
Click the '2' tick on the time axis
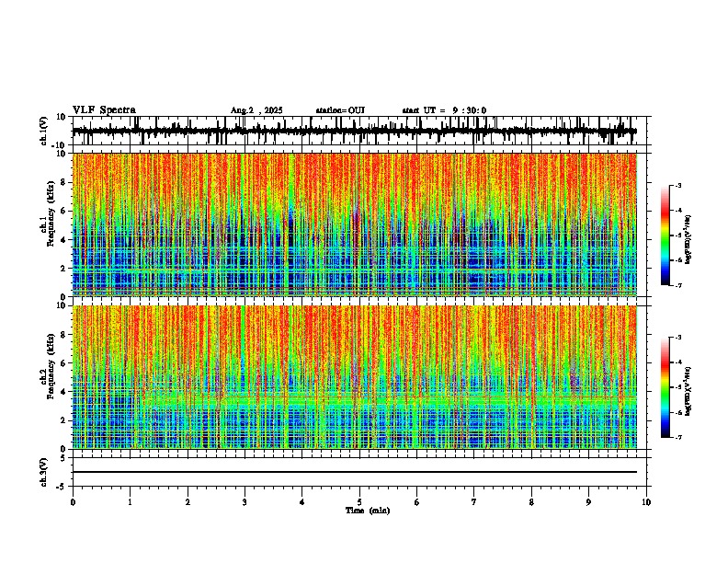click(x=188, y=502)
